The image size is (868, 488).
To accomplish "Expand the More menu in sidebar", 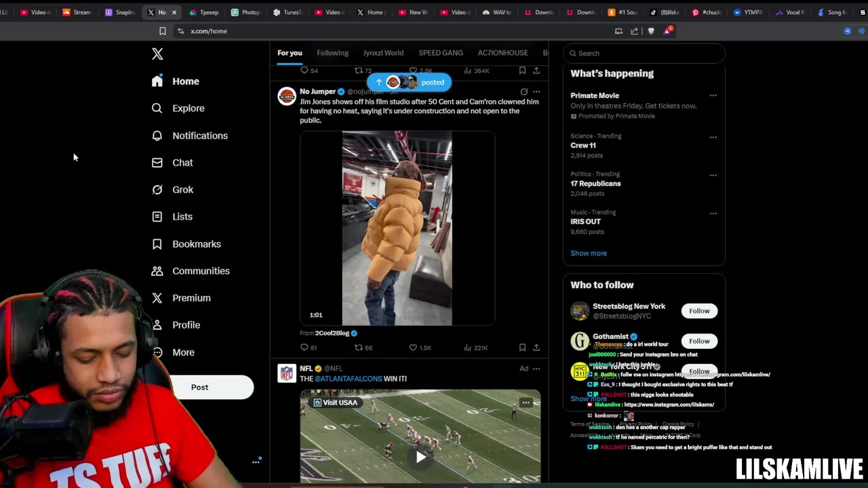I will click(174, 352).
